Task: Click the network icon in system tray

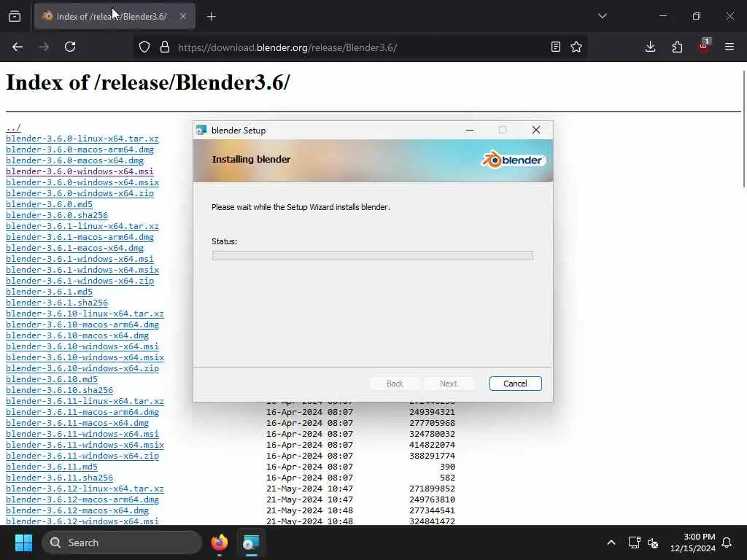Action: pos(634,542)
